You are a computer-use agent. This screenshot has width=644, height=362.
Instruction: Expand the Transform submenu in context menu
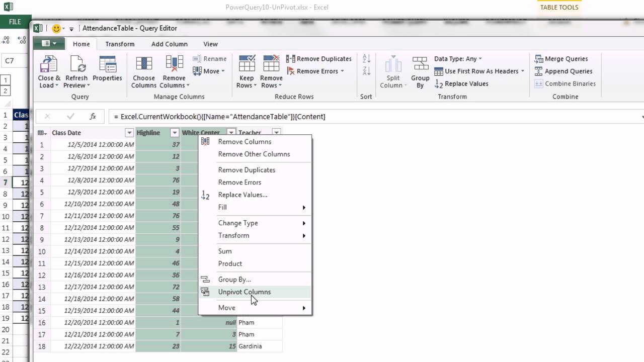tap(255, 236)
